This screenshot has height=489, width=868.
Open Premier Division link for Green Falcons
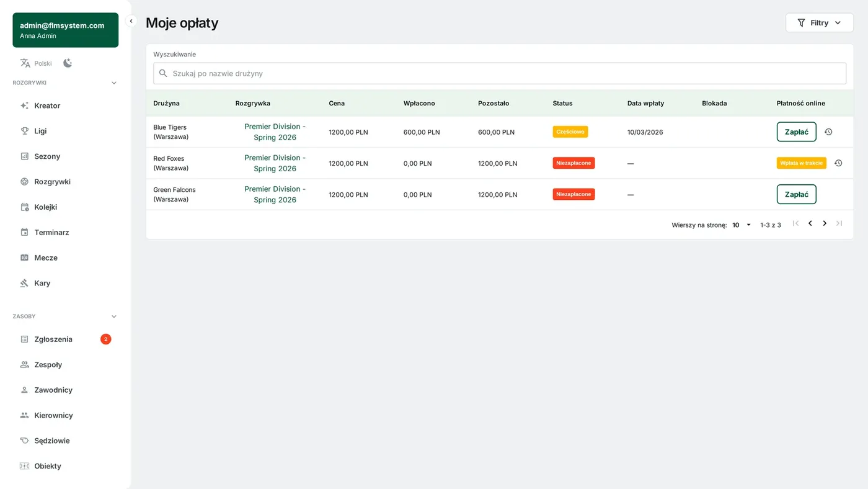(x=275, y=194)
